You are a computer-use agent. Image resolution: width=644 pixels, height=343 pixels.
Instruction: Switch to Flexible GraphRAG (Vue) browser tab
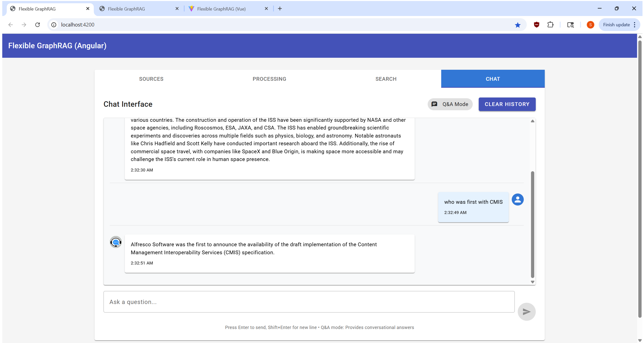[221, 9]
